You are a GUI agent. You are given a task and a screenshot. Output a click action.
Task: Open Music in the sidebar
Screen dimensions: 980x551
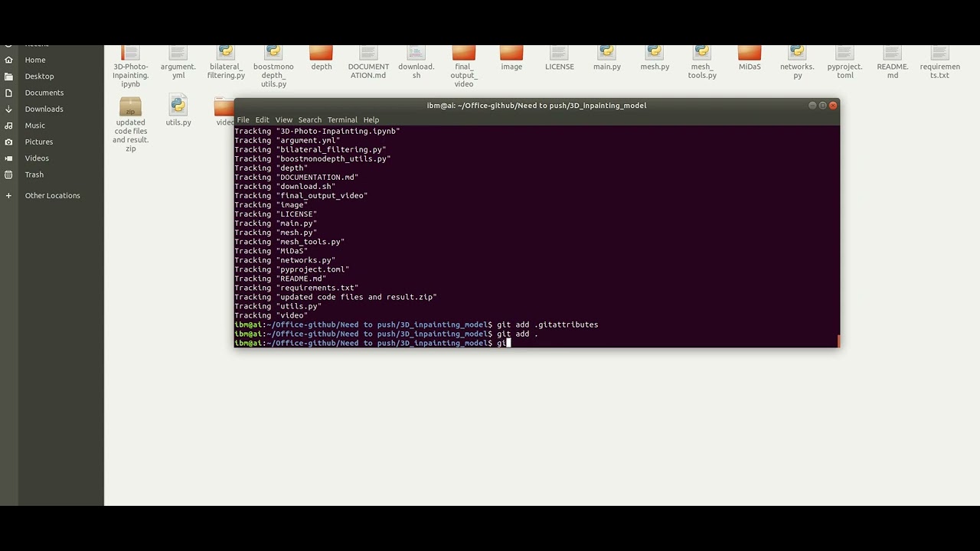tap(34, 126)
